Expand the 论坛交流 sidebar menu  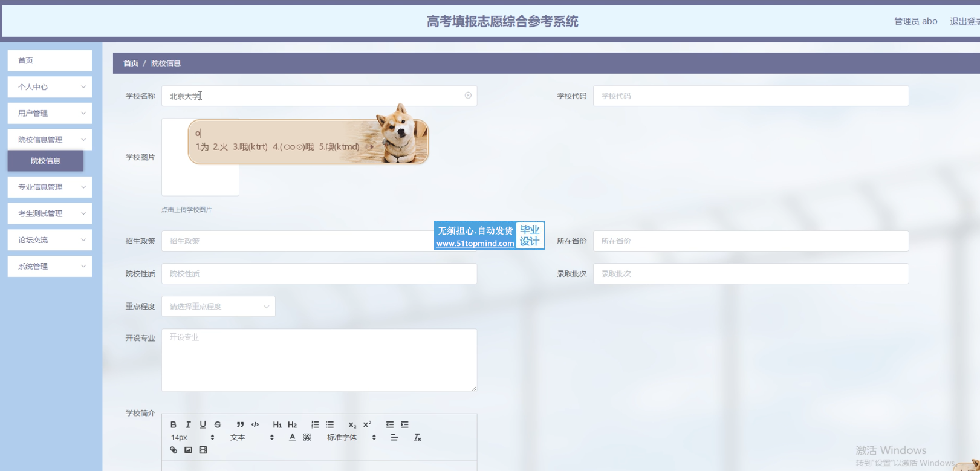(x=50, y=240)
